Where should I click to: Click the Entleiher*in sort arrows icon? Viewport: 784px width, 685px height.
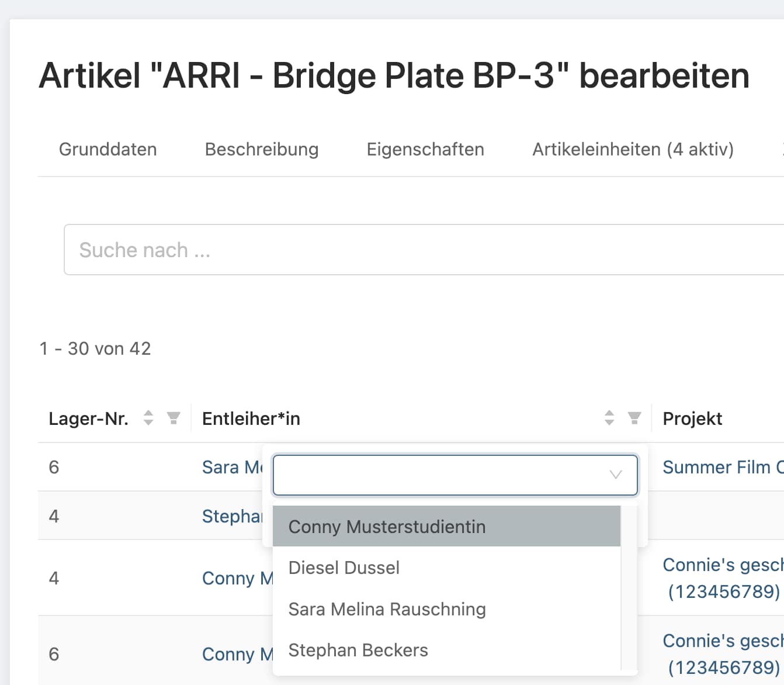(609, 418)
